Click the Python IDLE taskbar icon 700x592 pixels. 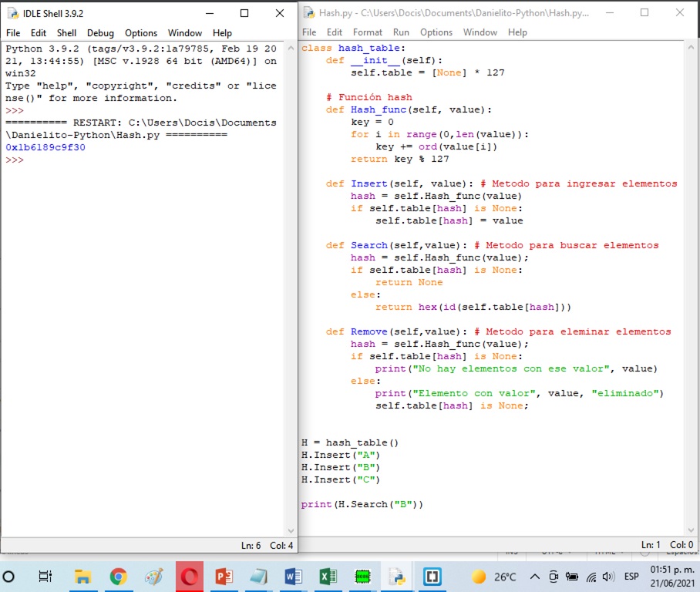click(x=397, y=577)
